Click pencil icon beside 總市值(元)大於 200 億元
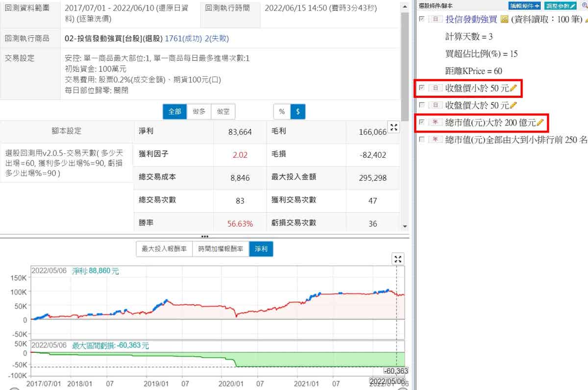This screenshot has width=588, height=390. click(x=540, y=122)
